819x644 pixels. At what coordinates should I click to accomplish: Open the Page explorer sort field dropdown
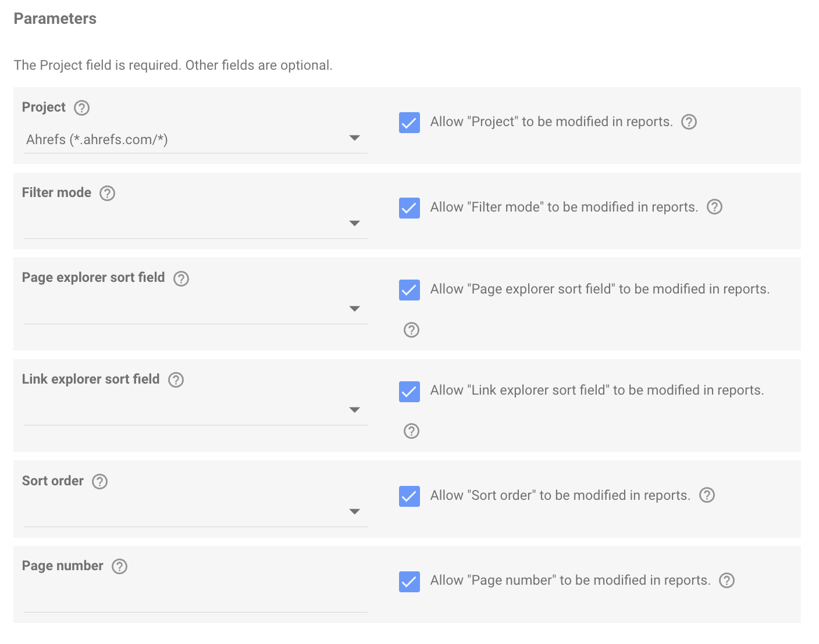click(195, 309)
